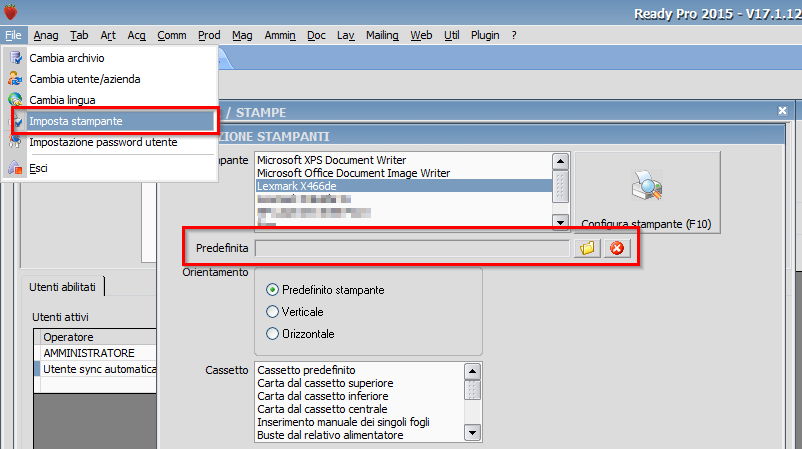Choose Esci from the File menu
Image resolution: width=802 pixels, height=449 pixels.
(109, 168)
